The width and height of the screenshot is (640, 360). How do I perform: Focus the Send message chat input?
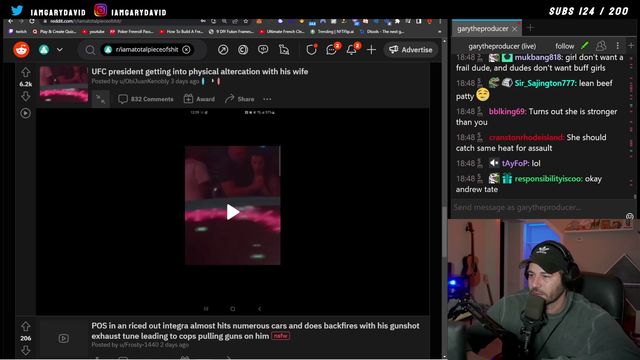(539, 207)
